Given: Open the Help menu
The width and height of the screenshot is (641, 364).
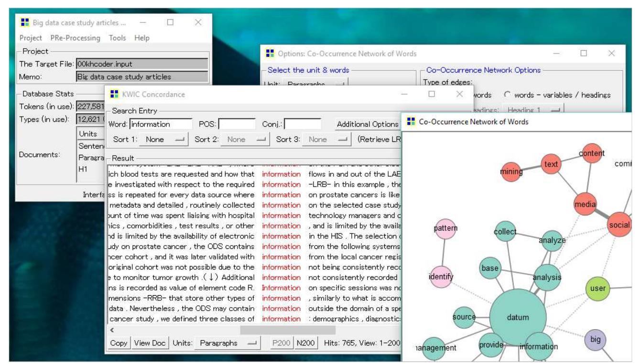Looking at the screenshot, I should coord(142,38).
